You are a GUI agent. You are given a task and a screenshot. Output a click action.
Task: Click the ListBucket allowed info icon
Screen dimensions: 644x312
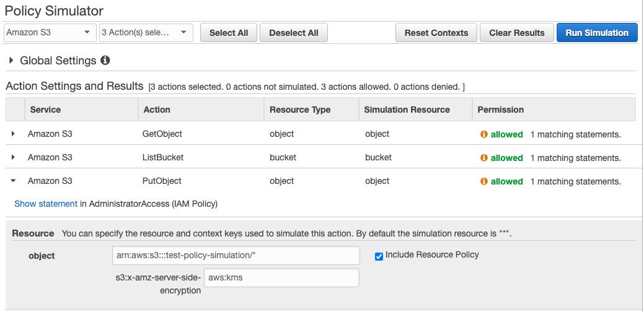click(x=484, y=158)
